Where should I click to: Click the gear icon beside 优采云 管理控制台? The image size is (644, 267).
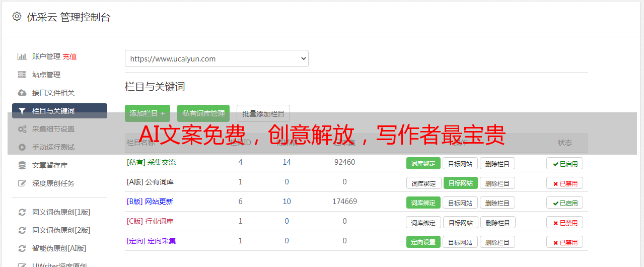tap(17, 17)
